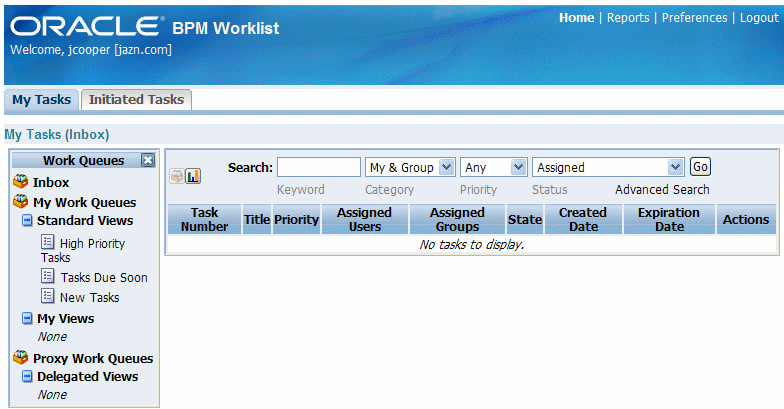Open Advanced Search

pyautogui.click(x=662, y=190)
